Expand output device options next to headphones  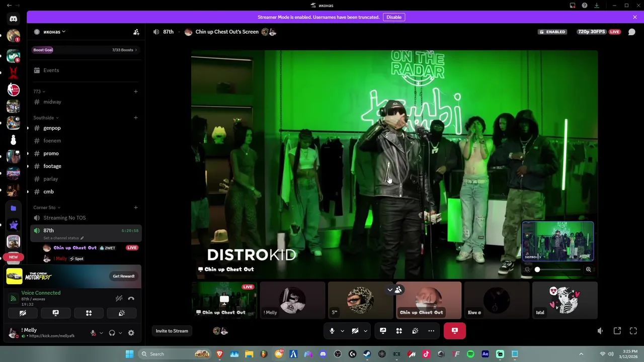click(120, 333)
